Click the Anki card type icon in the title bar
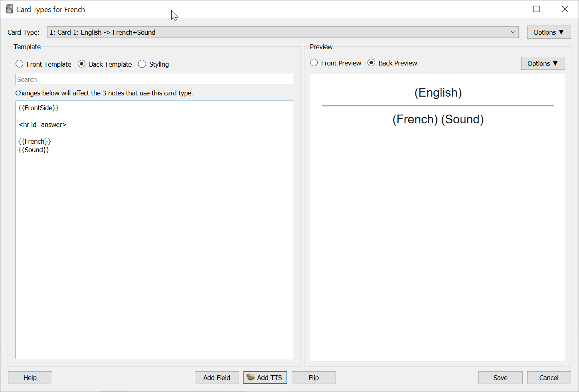This screenshot has height=392, width=579. pyautogui.click(x=9, y=9)
